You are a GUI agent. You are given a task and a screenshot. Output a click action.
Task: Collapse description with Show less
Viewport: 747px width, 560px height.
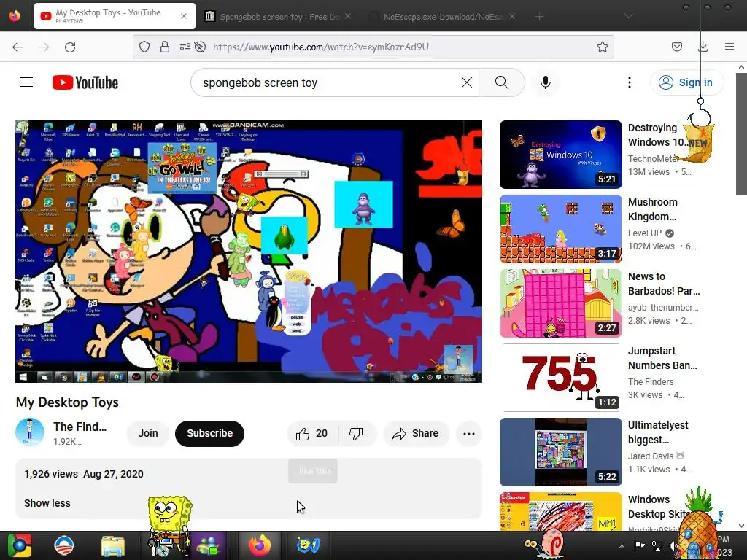[x=47, y=503]
